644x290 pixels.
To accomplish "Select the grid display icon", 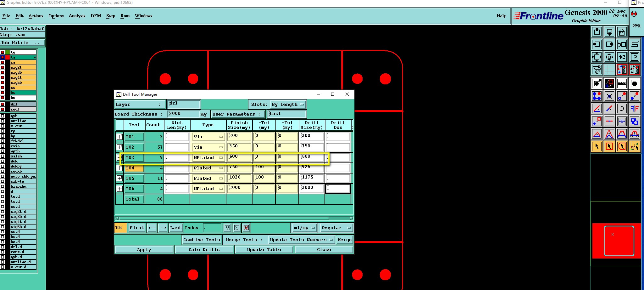I will tap(609, 70).
